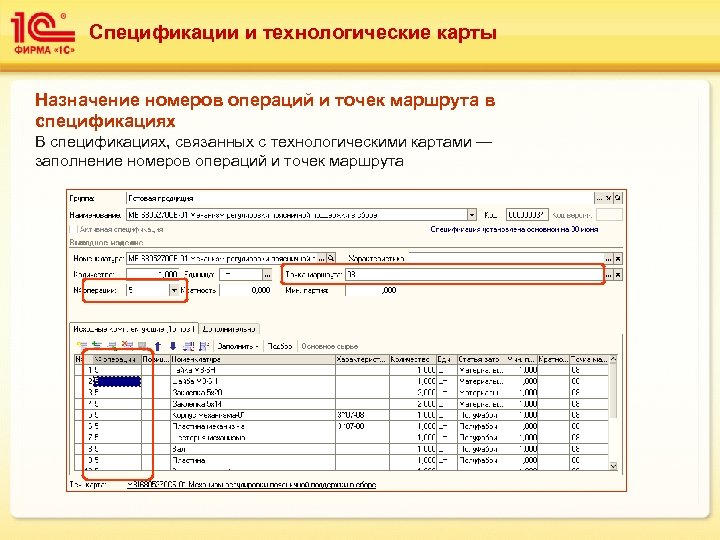Click the Спецификация установлена основной link
Image resolution: width=720 pixels, height=540 pixels.
[514, 229]
